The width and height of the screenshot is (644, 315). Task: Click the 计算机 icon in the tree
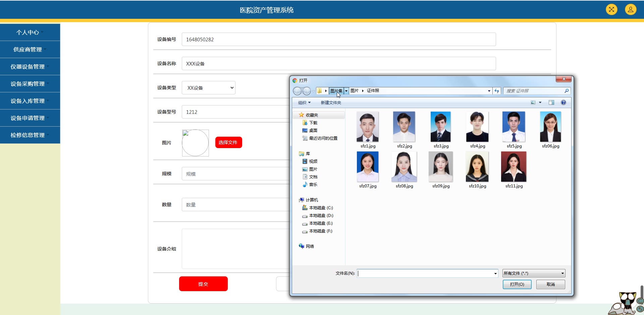pyautogui.click(x=301, y=200)
